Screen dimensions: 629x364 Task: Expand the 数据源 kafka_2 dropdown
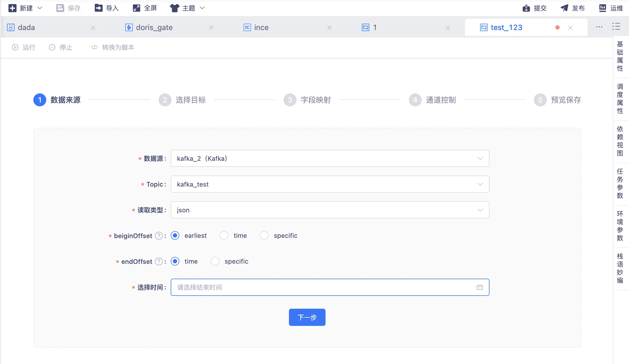[x=480, y=159]
